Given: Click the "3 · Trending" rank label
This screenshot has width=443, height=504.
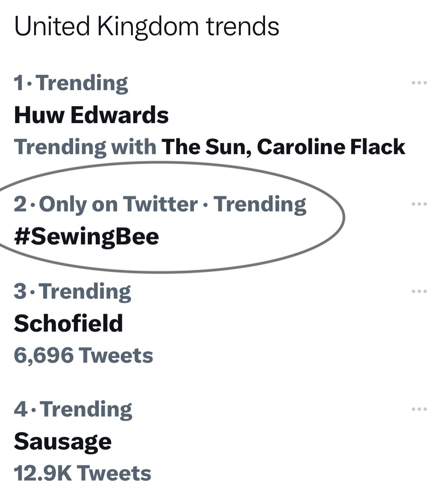Looking at the screenshot, I should point(72,292).
